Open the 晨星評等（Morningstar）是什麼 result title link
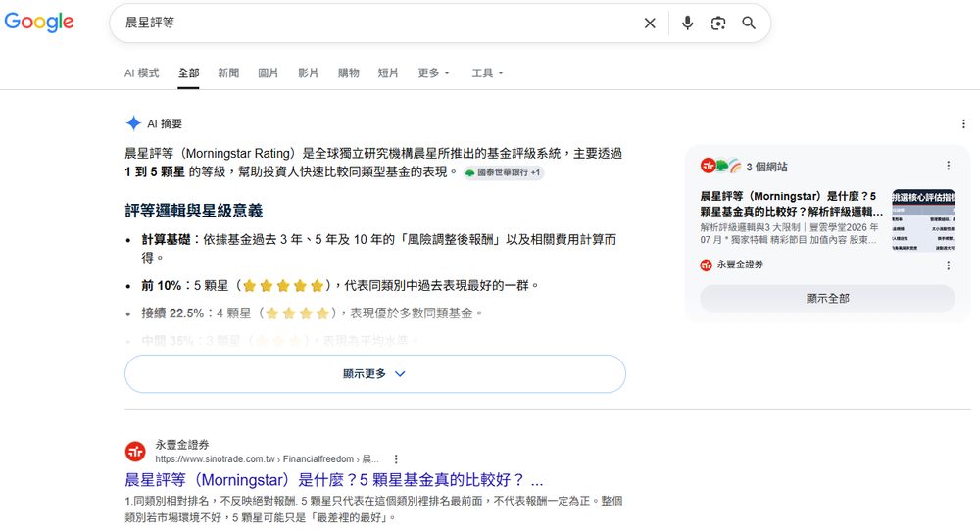This screenshot has height=530, width=980. [x=334, y=480]
